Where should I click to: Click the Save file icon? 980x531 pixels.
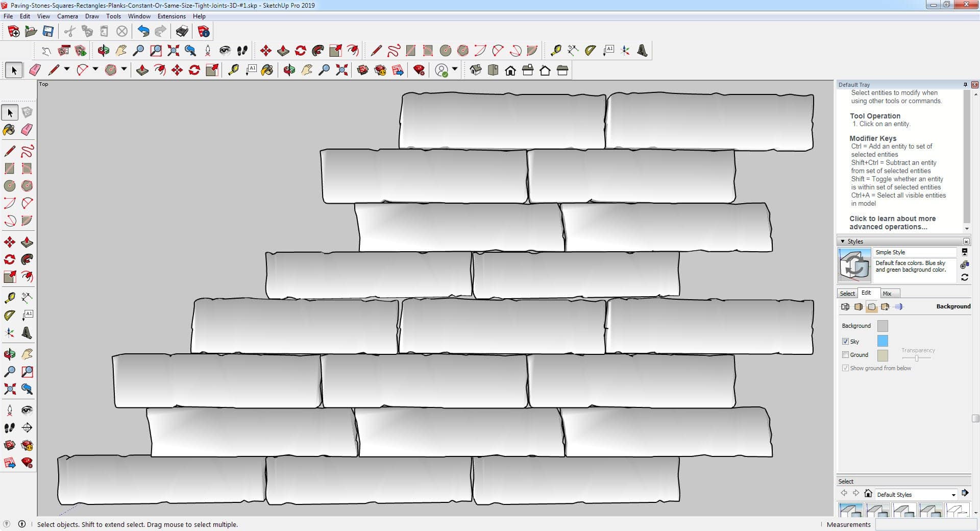pyautogui.click(x=48, y=32)
